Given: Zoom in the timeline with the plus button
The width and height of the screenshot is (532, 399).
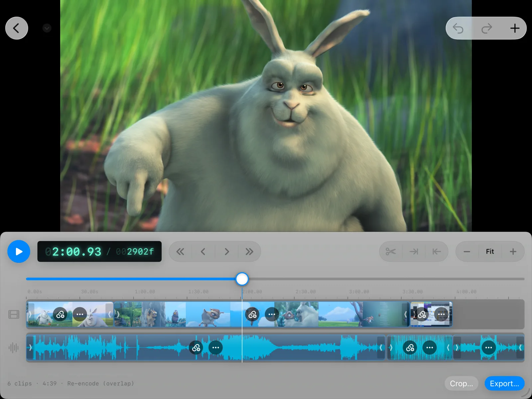Looking at the screenshot, I should coord(513,252).
